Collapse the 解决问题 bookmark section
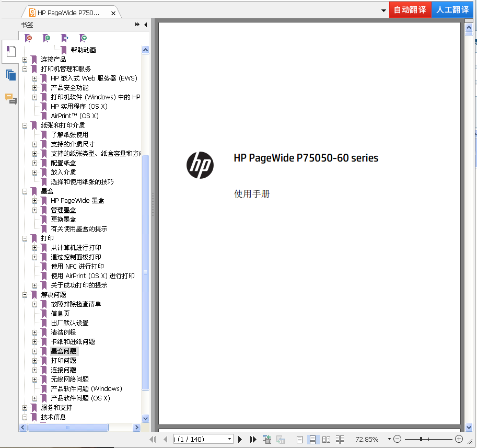Image resolution: width=477 pixels, height=448 pixels. click(x=25, y=295)
